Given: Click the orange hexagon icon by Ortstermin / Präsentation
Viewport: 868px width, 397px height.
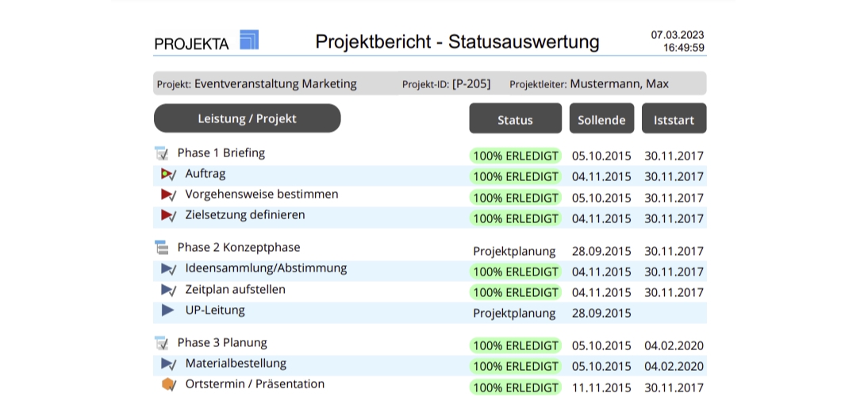Looking at the screenshot, I should tap(168, 384).
